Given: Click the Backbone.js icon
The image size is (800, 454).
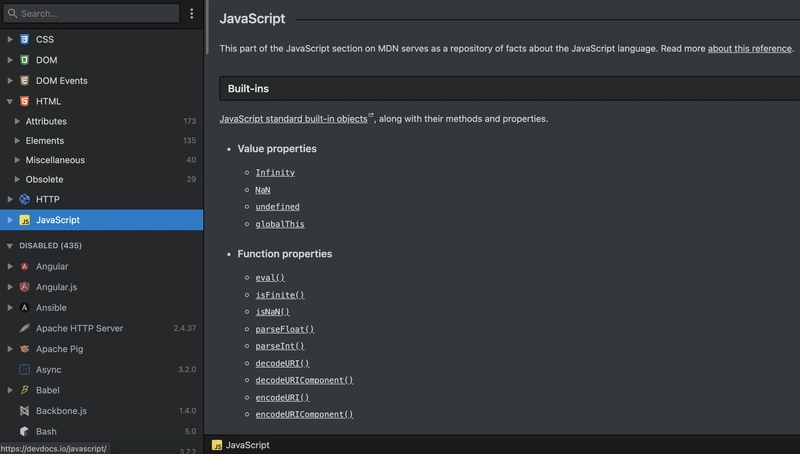Looking at the screenshot, I should tap(24, 411).
